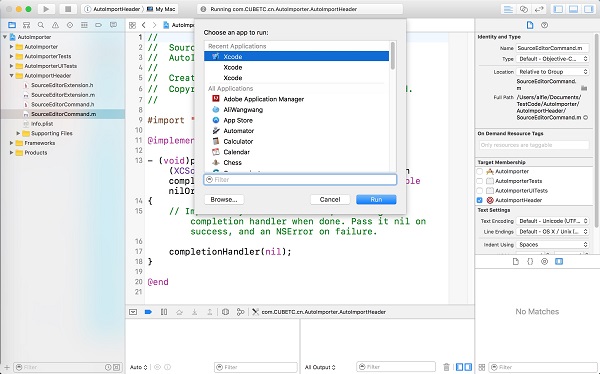Show the Code Snippet library

coord(530,262)
